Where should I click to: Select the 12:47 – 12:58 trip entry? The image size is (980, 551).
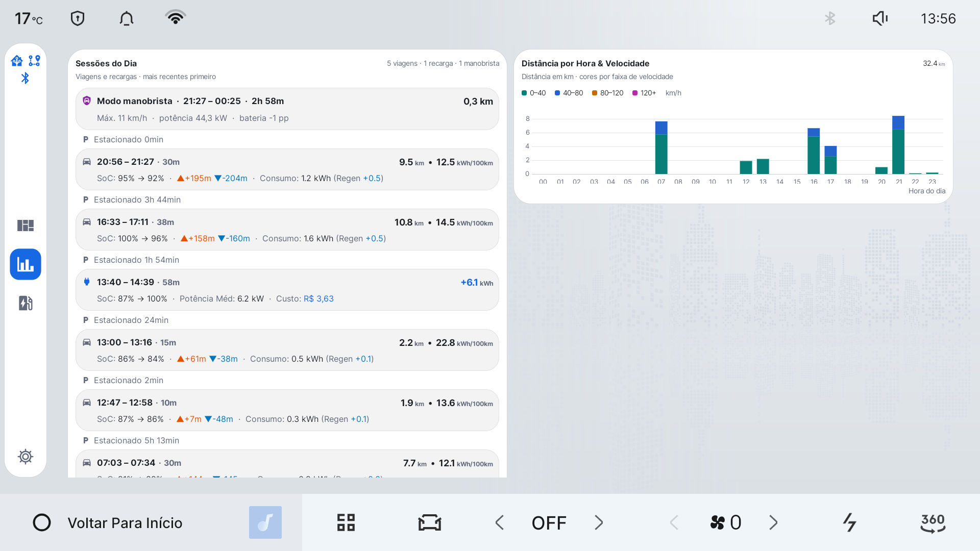[287, 410]
